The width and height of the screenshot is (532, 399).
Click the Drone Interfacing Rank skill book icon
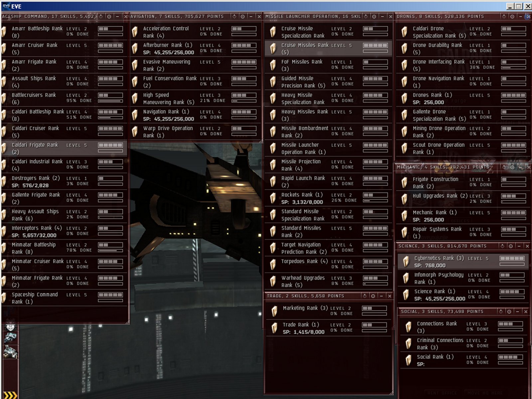coord(404,65)
